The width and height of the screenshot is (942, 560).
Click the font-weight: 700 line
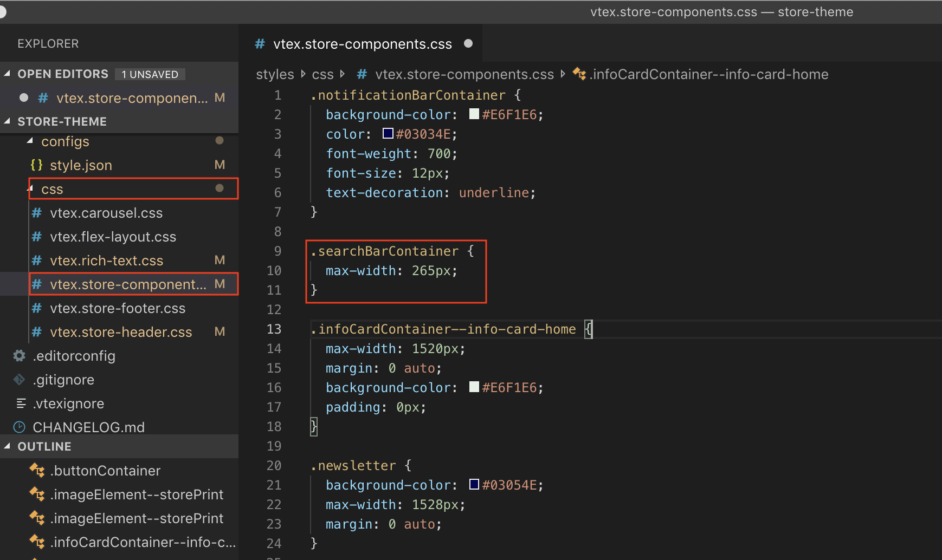coord(392,154)
